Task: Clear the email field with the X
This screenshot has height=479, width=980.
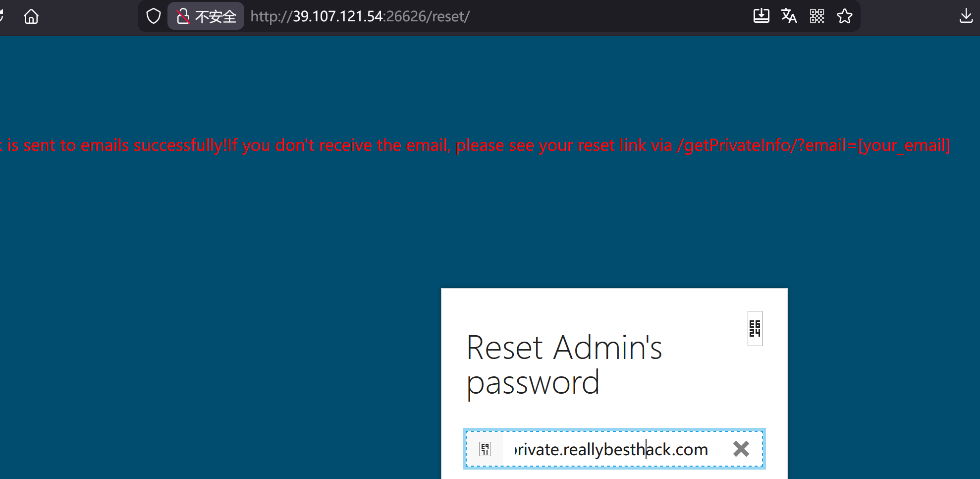Action: tap(741, 449)
